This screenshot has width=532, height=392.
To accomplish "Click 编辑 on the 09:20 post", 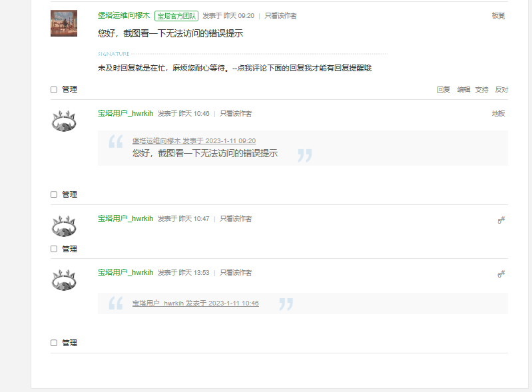I will 463,90.
